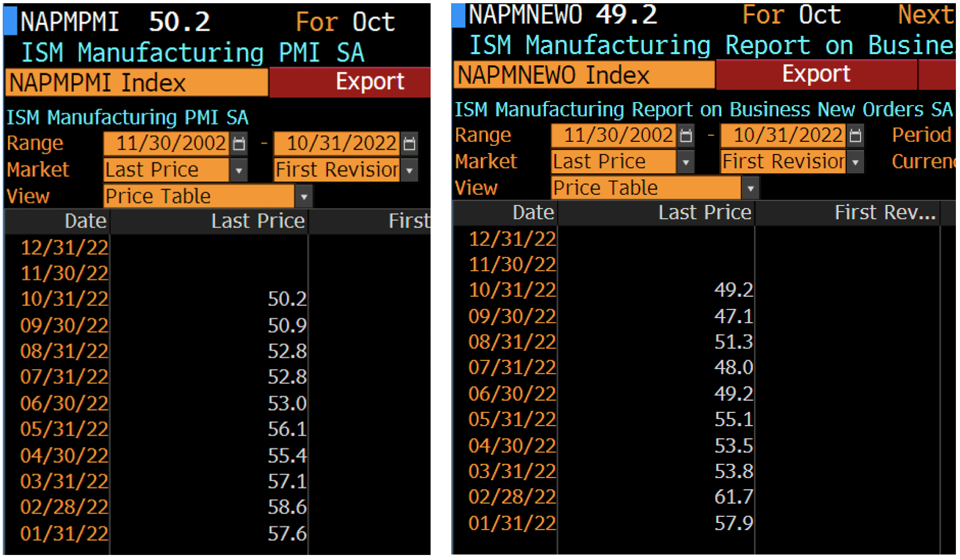Sort by Last Price column in NAPMNEWO table
The width and height of the screenshot is (960, 560).
click(x=656, y=213)
